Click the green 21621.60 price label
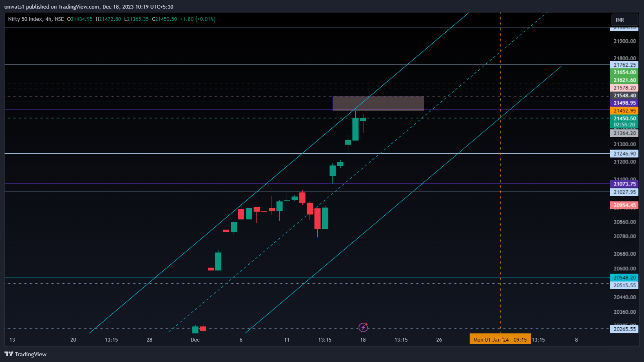 pos(624,80)
